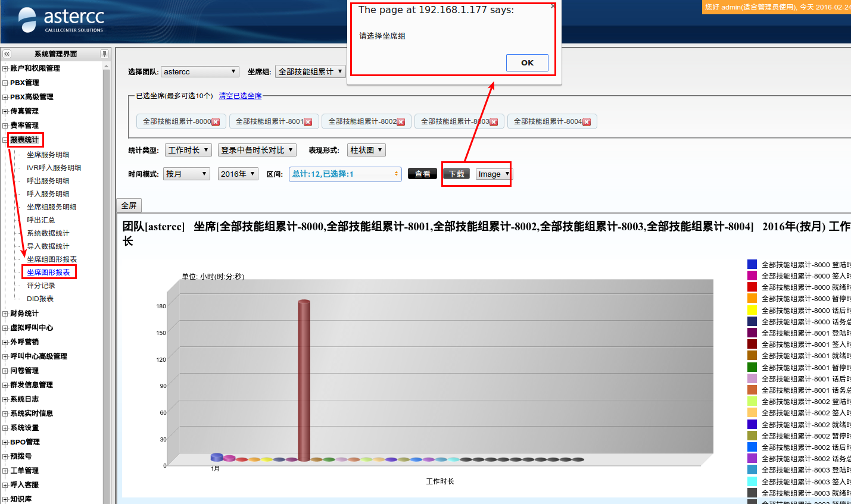
Task: Click the pin icon in sidebar header
Action: 104,54
